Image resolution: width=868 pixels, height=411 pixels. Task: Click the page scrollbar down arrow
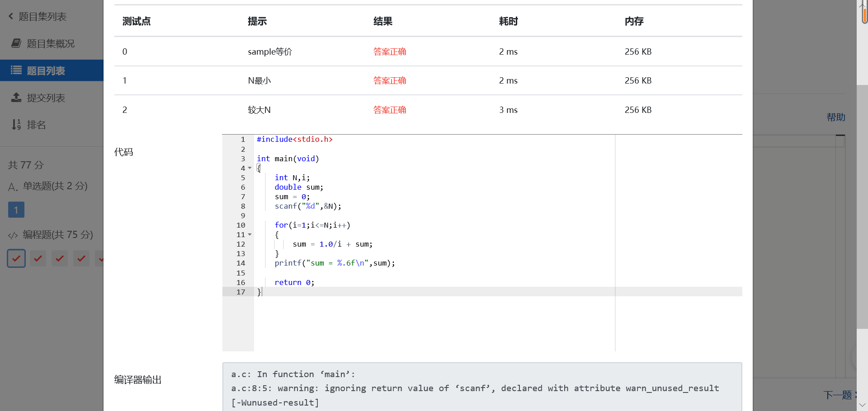click(862, 405)
